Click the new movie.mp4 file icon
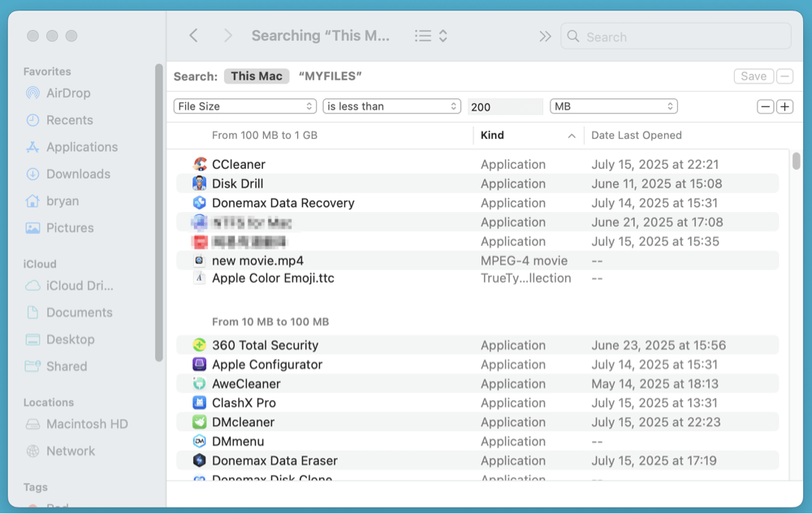812x514 pixels. point(199,261)
